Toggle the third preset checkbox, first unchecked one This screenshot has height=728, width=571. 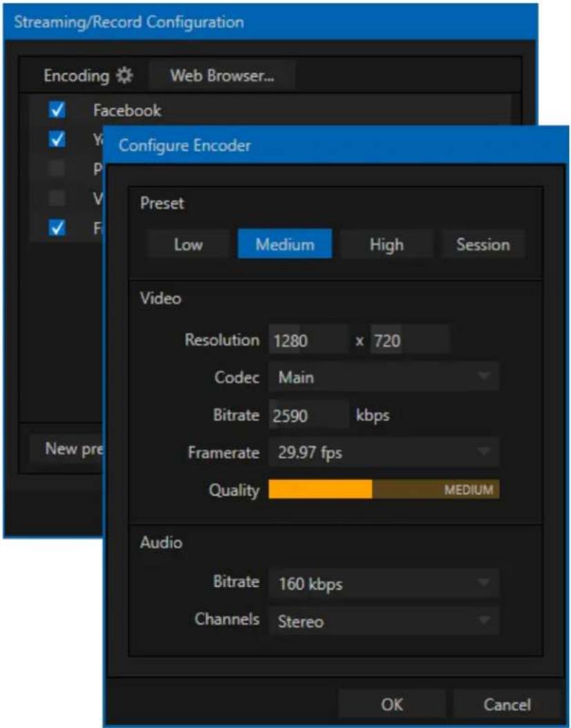pyautogui.click(x=57, y=169)
